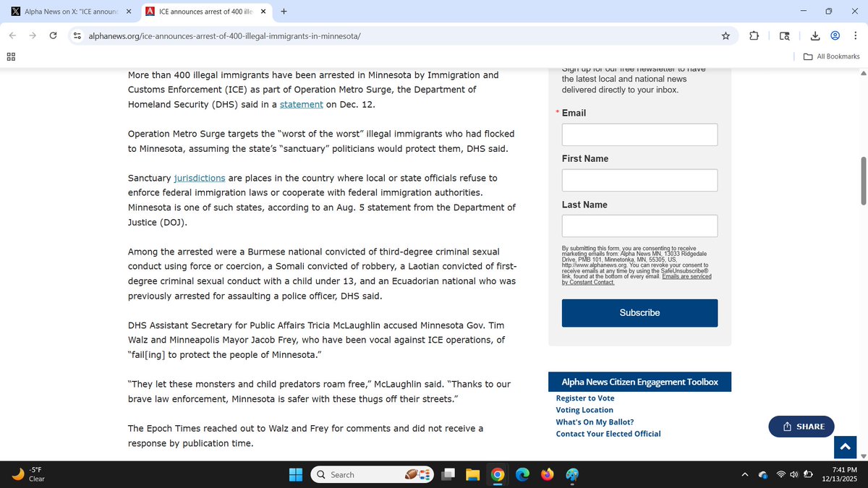Close the Alpha News on X tab
868x488 pixels.
click(128, 12)
